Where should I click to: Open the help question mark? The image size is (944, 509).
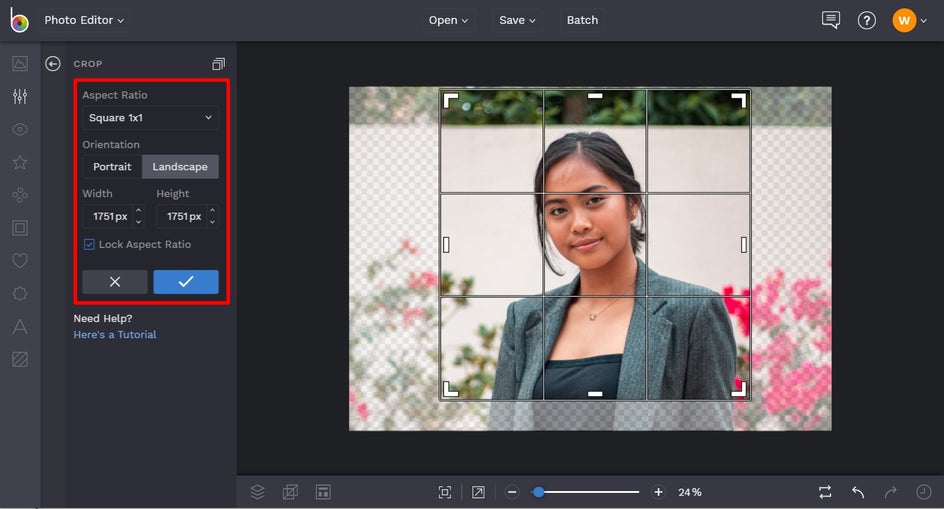(866, 20)
